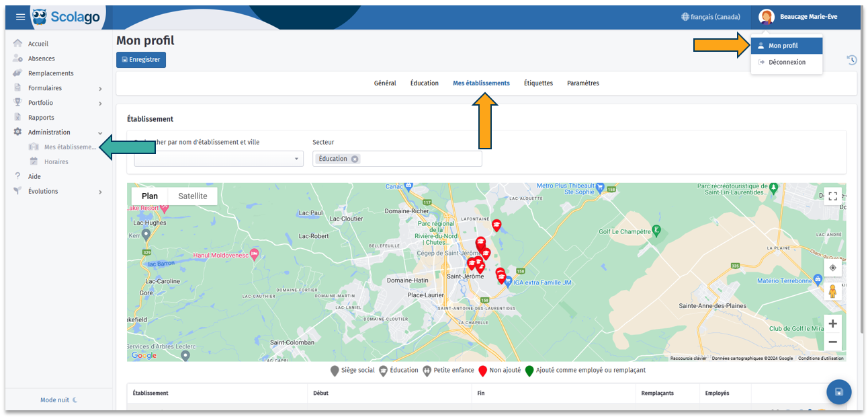Viewport: 868px width, 417px height.
Task: Click the green Ajouté comme employé legend marker
Action: [529, 371]
